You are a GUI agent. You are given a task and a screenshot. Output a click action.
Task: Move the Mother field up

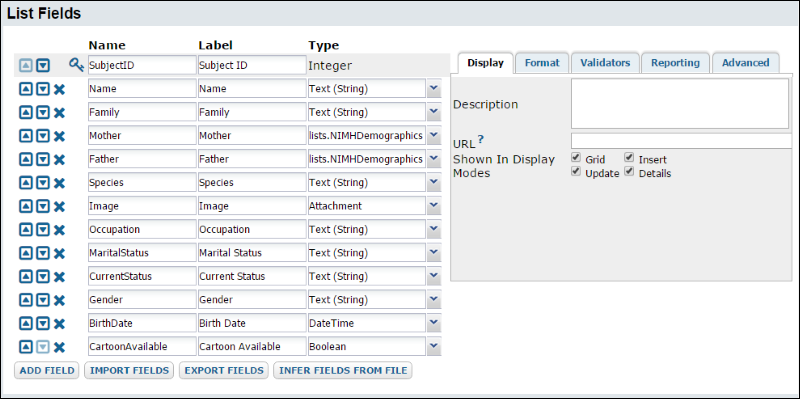27,136
